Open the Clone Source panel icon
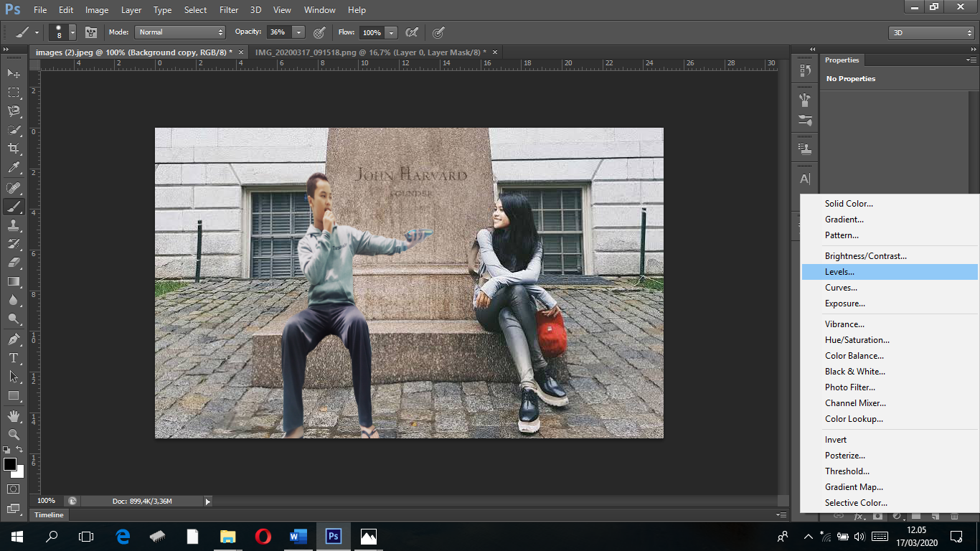The height and width of the screenshot is (551, 980). click(x=805, y=149)
